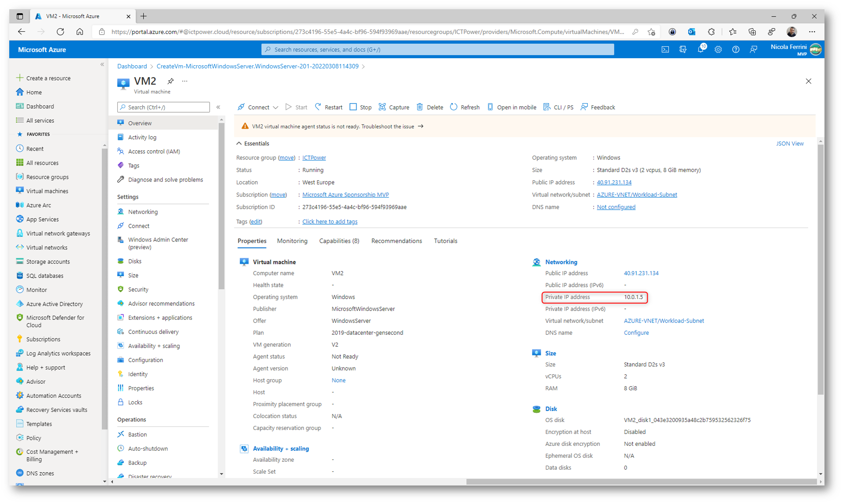Collapse the Azure portal left sidebar
The height and width of the screenshot is (504, 843).
tap(102, 64)
